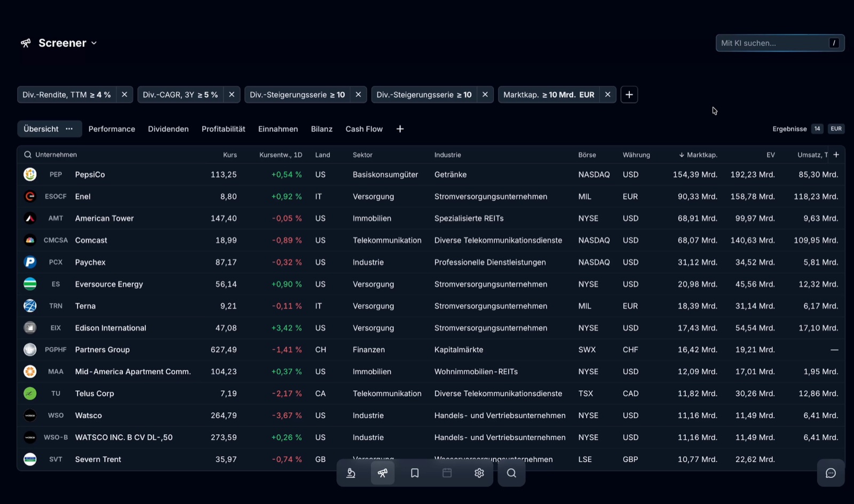
Task: Click Edison International's +3,42 % change
Action: click(x=287, y=327)
